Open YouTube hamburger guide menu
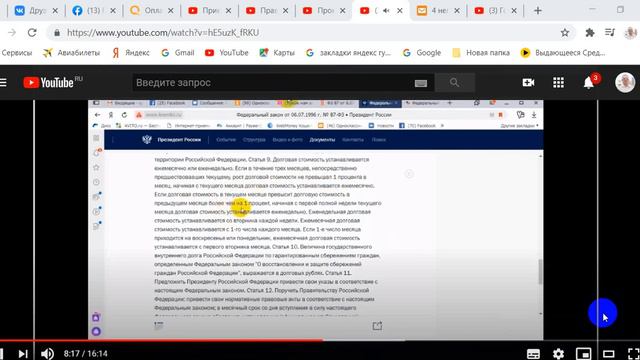 pos(3,82)
